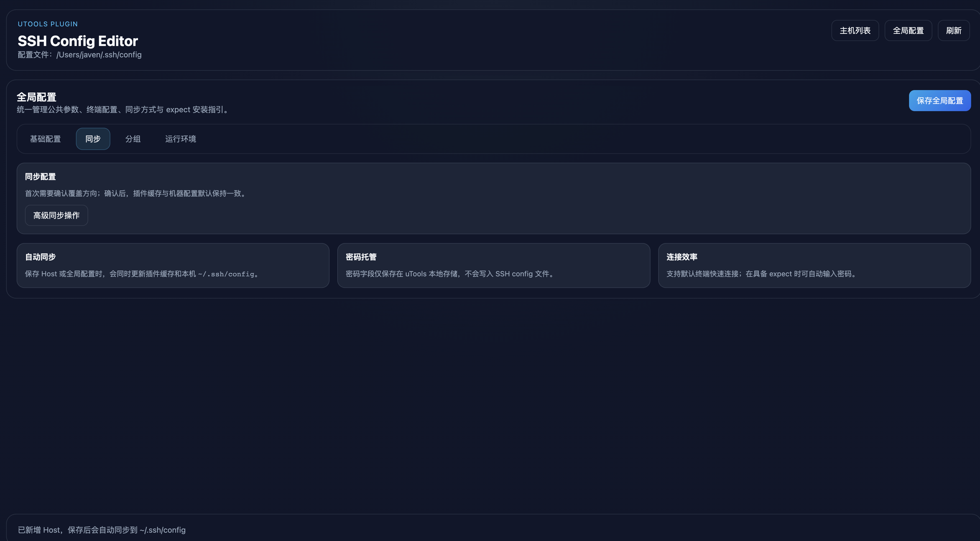
Task: Save settings with 保存全局配置 button
Action: tap(940, 101)
